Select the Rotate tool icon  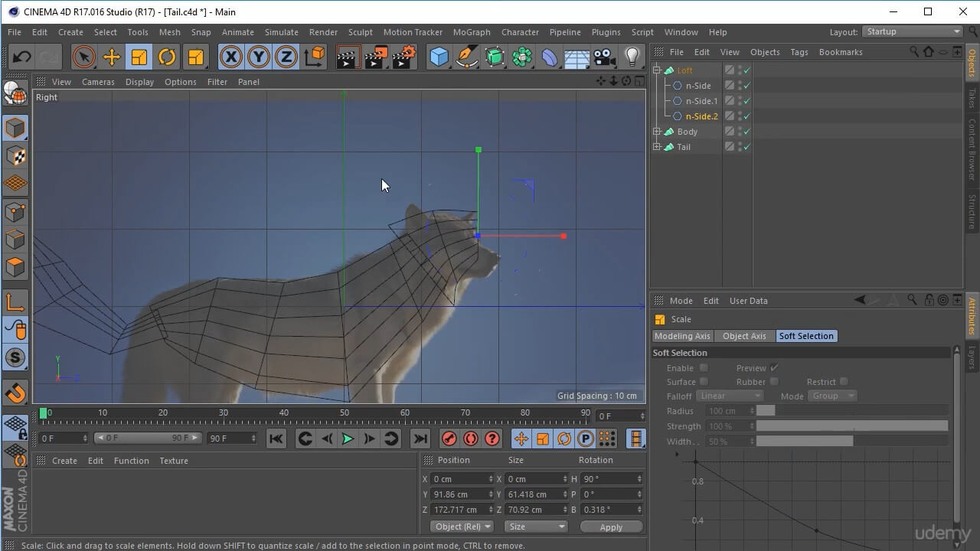(167, 57)
